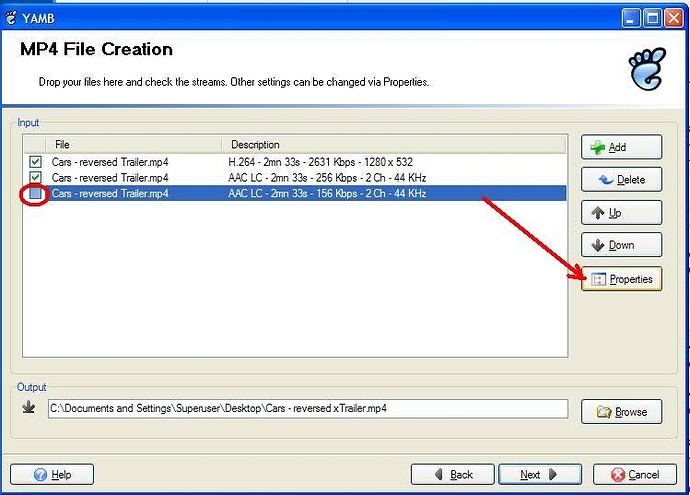Proceed with the Next button
This screenshot has width=690, height=495.
coord(540,475)
